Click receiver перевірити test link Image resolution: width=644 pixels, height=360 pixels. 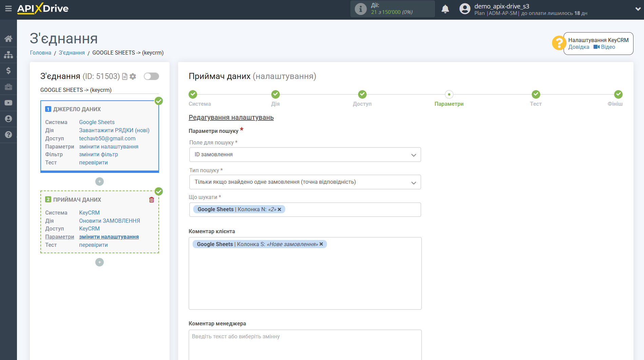(93, 245)
